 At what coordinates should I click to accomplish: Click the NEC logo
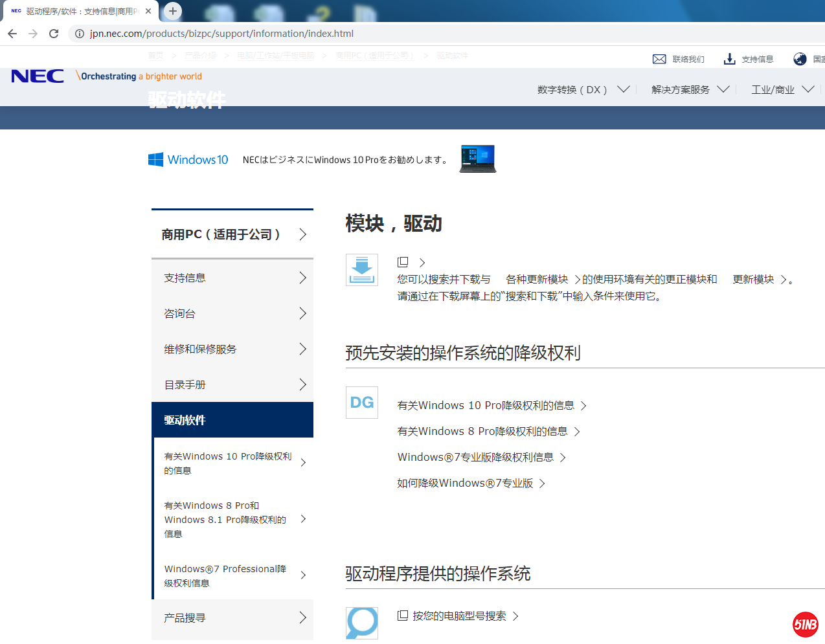click(38, 76)
